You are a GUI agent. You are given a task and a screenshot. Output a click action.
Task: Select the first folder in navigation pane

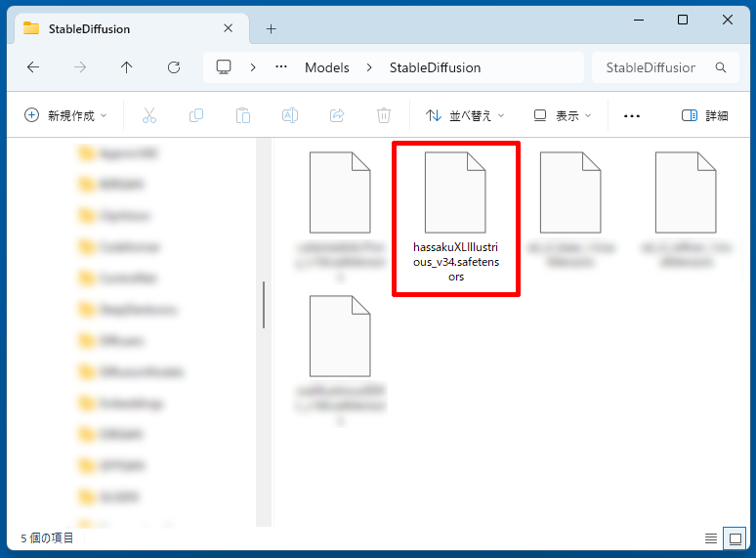pos(118,153)
